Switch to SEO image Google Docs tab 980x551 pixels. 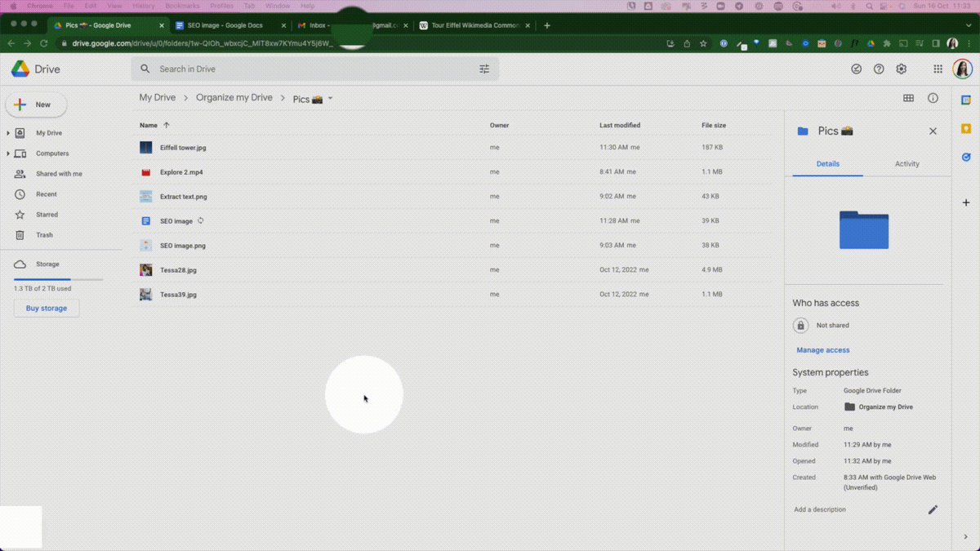[229, 25]
